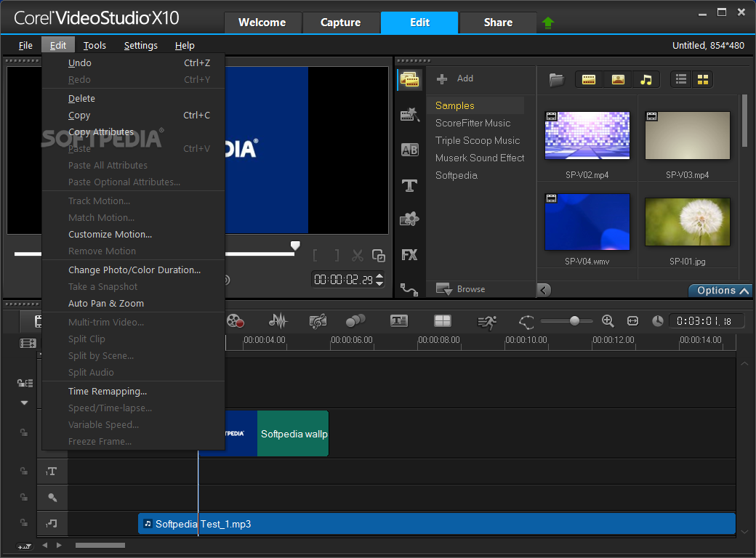Open the Sound Mixer waveform icon
The height and width of the screenshot is (558, 756).
tap(278, 321)
